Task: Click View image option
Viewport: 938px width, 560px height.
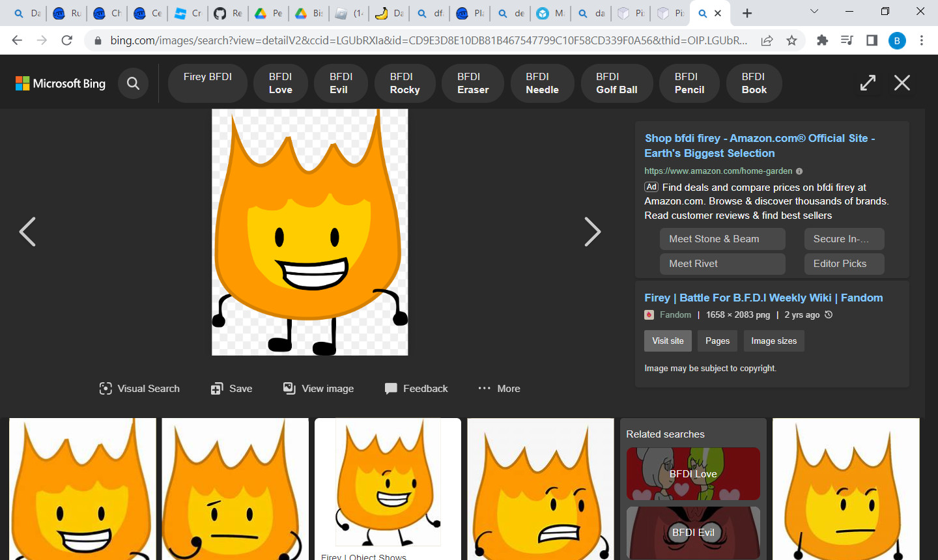Action: (x=319, y=389)
